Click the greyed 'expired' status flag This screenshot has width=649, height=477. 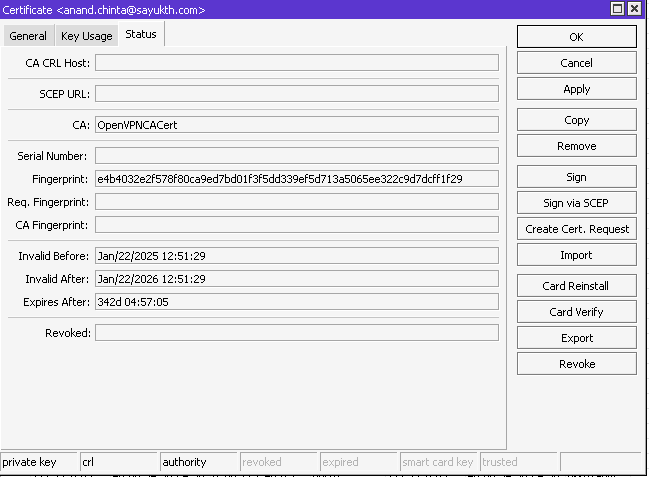pos(358,462)
